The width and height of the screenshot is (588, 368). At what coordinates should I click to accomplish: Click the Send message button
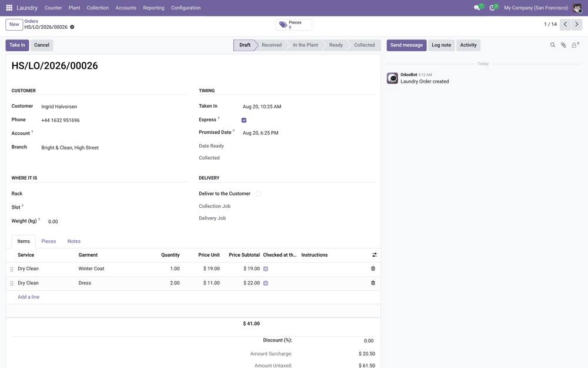point(406,45)
